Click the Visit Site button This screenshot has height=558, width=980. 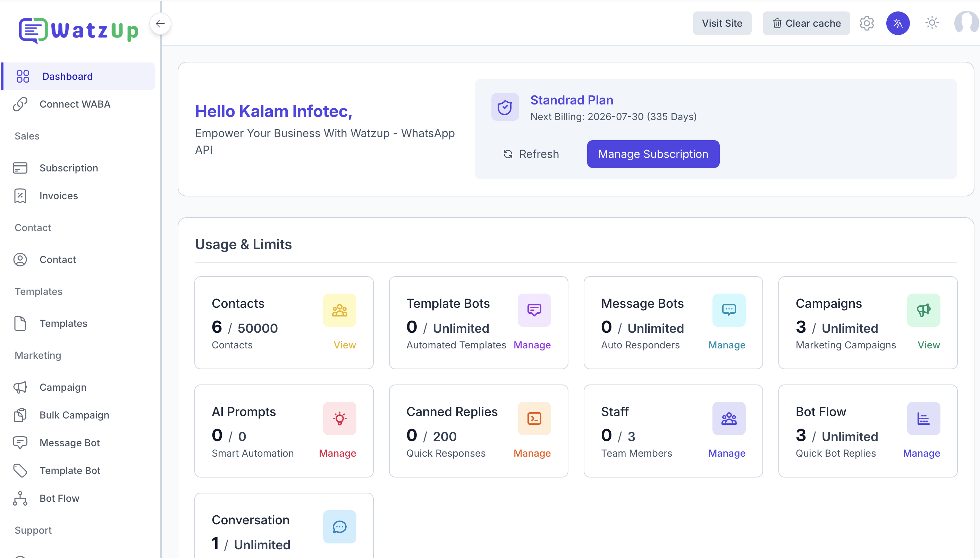pos(722,23)
